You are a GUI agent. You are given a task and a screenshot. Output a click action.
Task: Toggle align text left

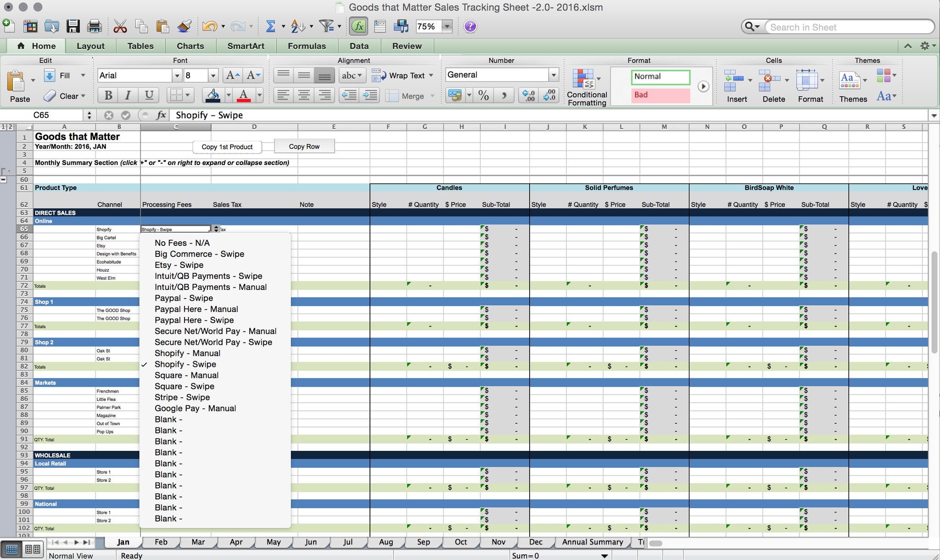pos(284,95)
